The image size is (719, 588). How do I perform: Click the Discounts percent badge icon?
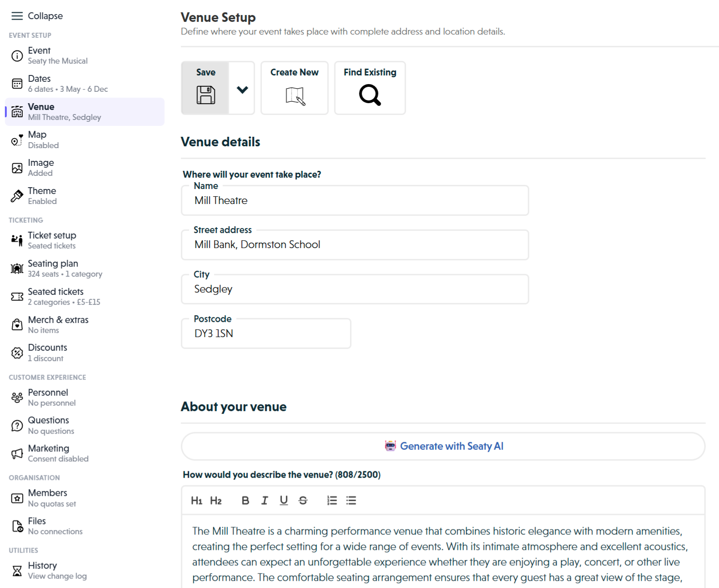(17, 353)
